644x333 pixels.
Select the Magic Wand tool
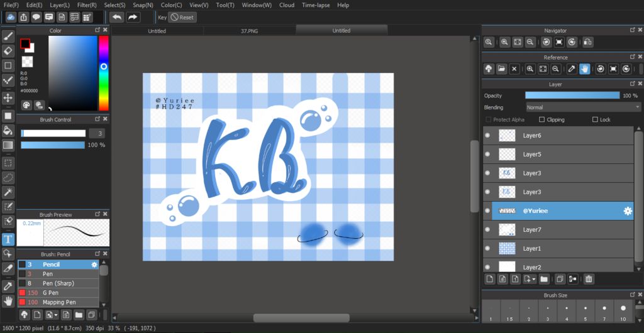click(x=8, y=192)
